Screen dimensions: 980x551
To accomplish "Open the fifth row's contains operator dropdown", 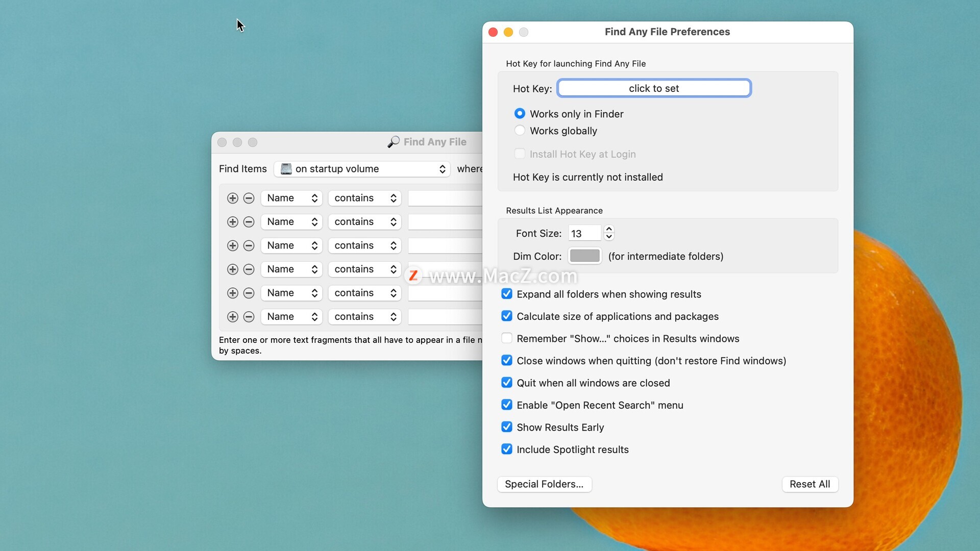I will click(364, 293).
